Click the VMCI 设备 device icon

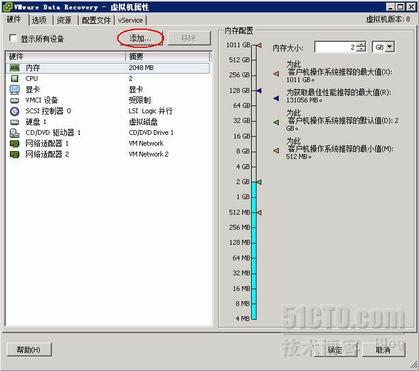14,100
